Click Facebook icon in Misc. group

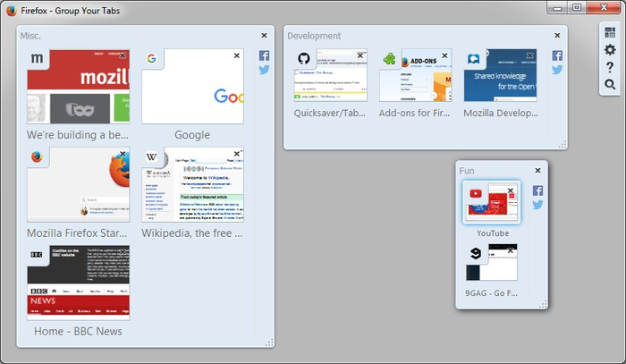pyautogui.click(x=264, y=55)
